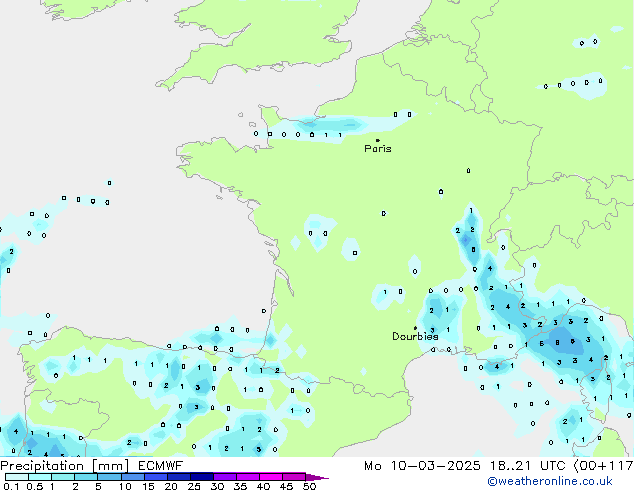Click the Dourbies town label

click(x=415, y=336)
